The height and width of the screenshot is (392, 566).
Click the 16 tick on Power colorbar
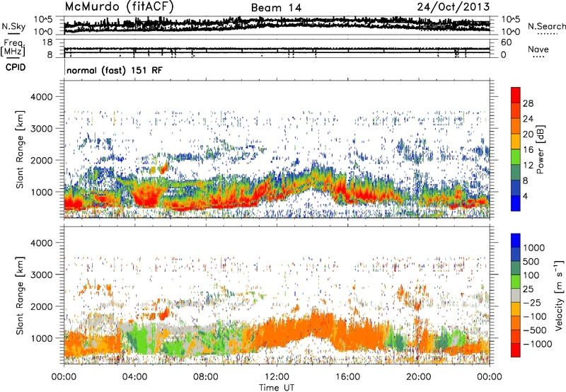point(527,150)
